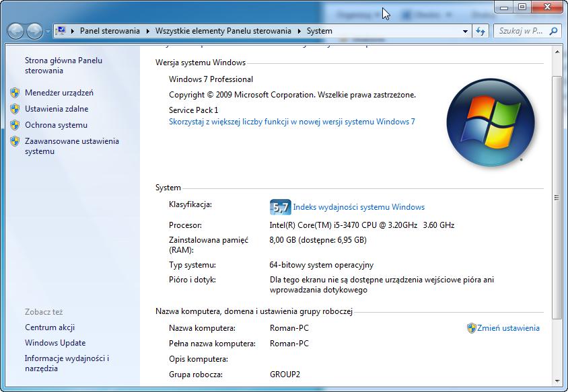Screen dimensions: 568x392
Task: Open Informacje wydajności i narzędzia link
Action: [x=67, y=363]
